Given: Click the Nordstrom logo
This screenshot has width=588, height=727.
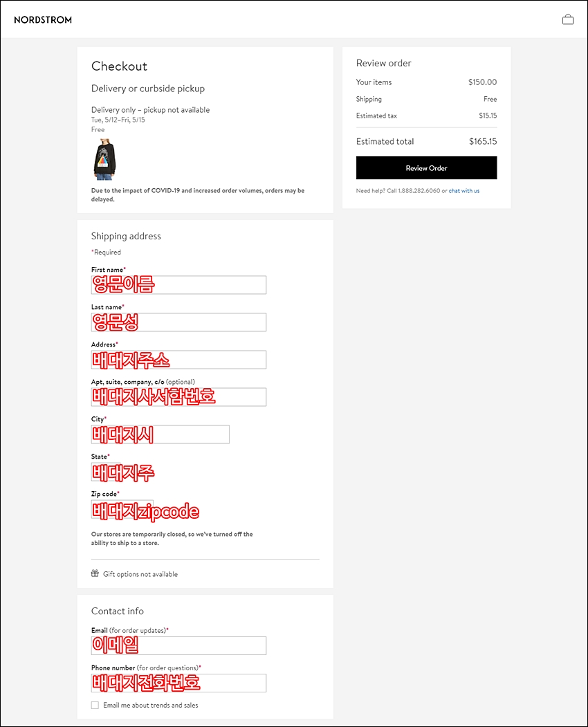Looking at the screenshot, I should click(x=43, y=20).
